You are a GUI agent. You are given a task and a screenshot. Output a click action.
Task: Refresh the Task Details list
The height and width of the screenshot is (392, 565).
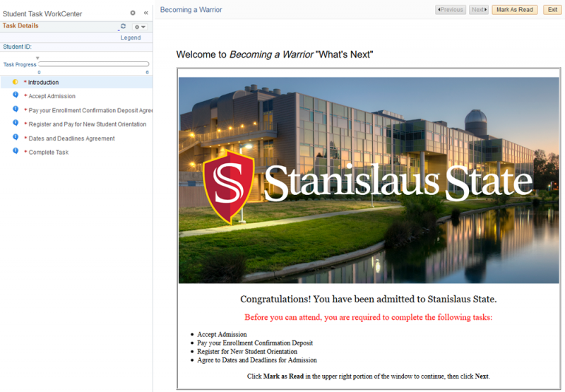(123, 26)
